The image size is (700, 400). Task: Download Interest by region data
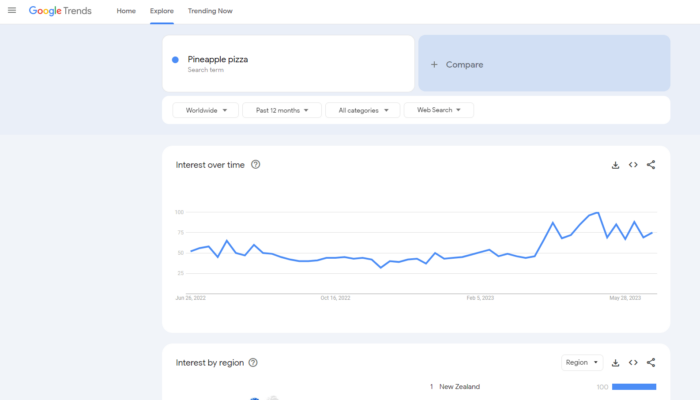(615, 362)
